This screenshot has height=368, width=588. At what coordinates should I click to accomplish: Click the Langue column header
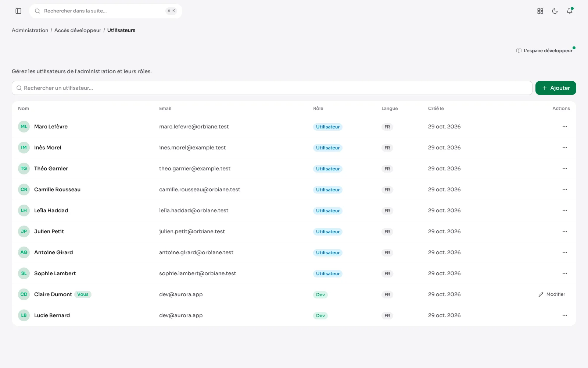390,109
